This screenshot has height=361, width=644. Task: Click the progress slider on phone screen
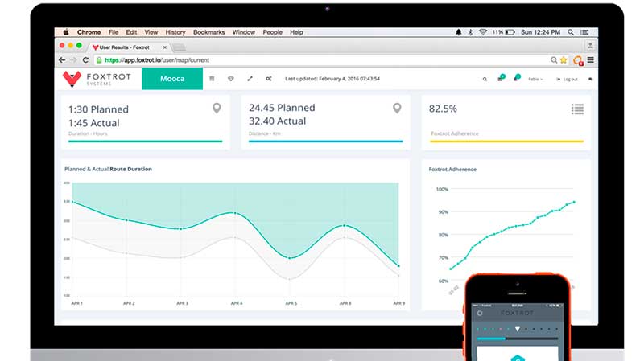click(517, 338)
